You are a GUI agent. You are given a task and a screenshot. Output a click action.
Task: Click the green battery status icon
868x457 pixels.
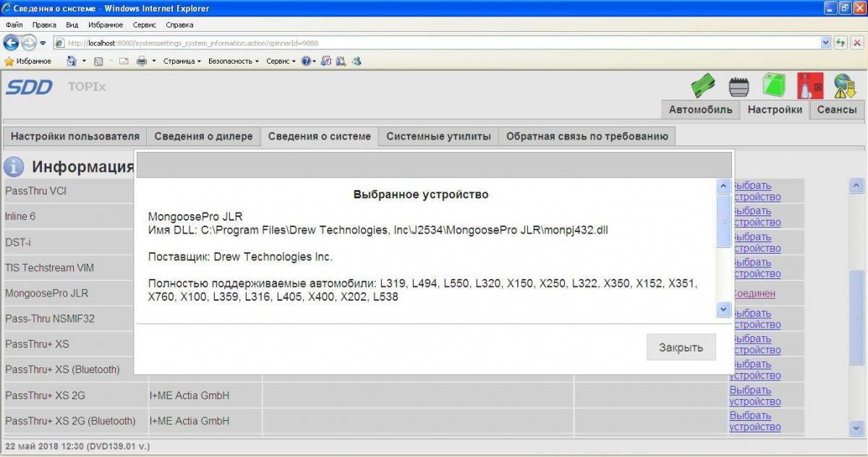coord(774,85)
